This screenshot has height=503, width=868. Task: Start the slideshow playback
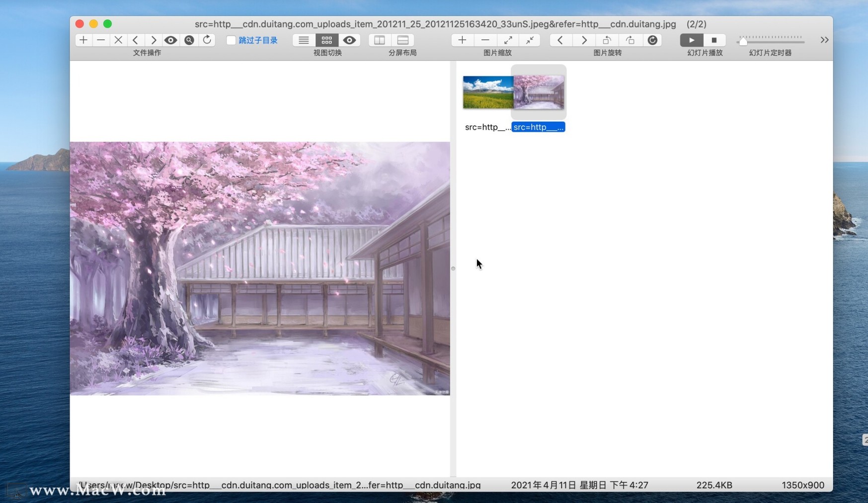[691, 40]
